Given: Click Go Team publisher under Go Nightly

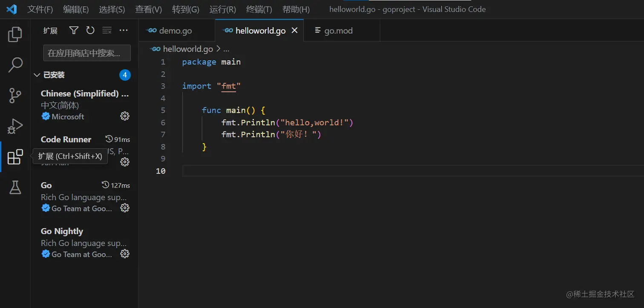Looking at the screenshot, I should click(82, 254).
